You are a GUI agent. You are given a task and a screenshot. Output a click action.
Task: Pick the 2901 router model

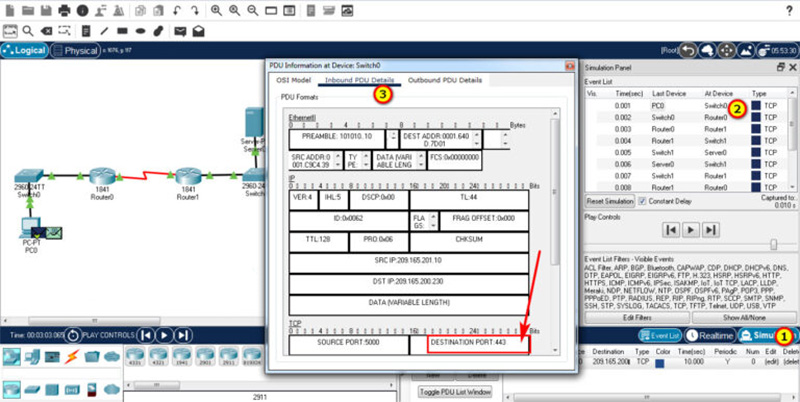click(205, 356)
